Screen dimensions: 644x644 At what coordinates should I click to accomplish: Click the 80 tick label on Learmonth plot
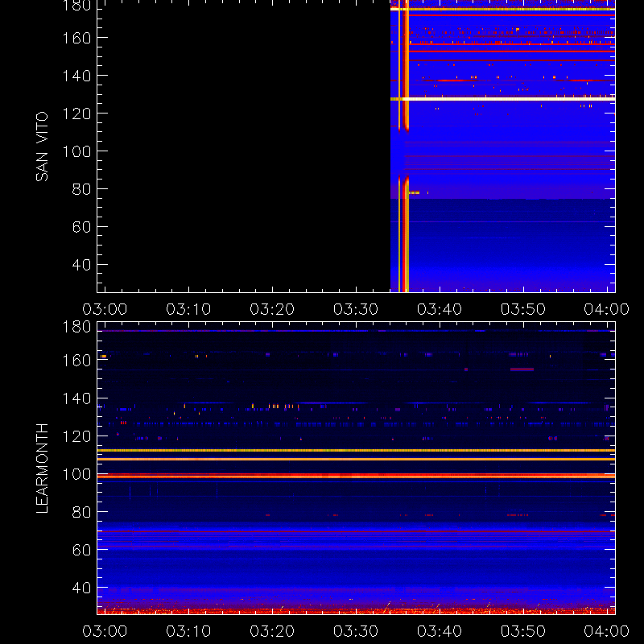82,512
